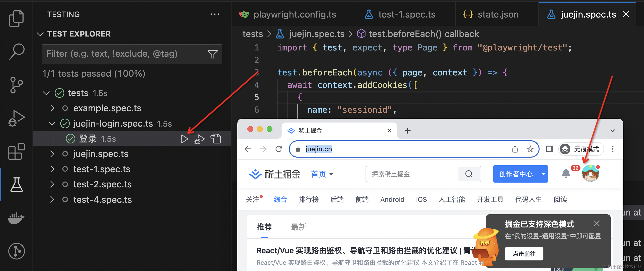644x271 pixels.
Task: Collapse juejin-login.spec.ts test node
Action: (52, 123)
